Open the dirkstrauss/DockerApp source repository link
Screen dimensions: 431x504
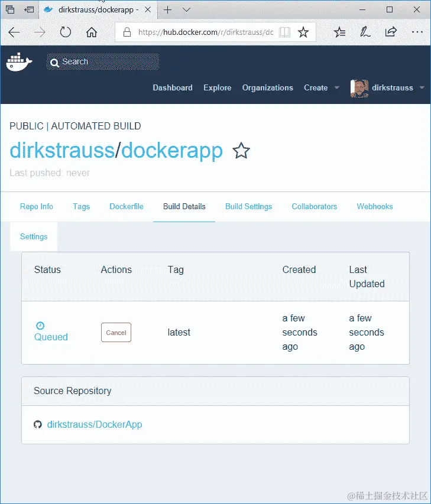coord(95,424)
